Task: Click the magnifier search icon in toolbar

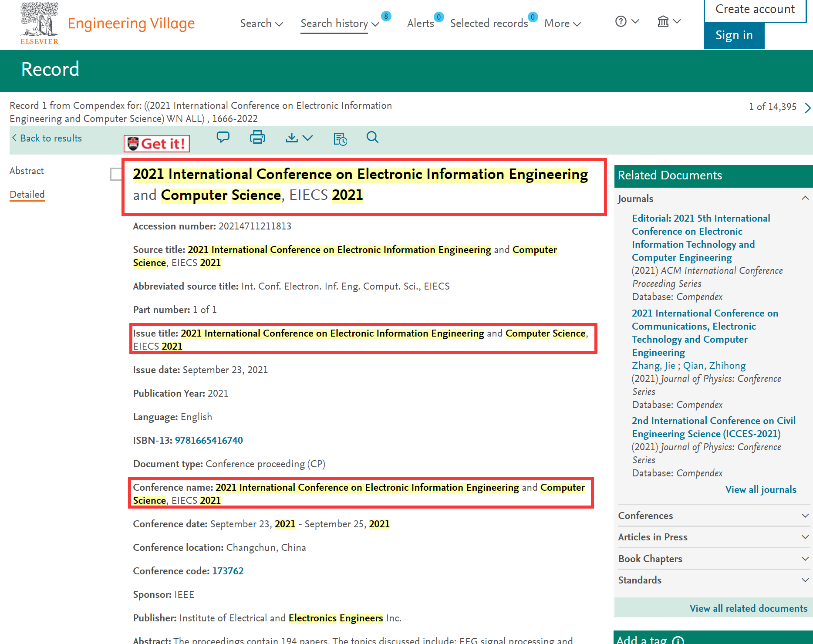Action: point(372,137)
